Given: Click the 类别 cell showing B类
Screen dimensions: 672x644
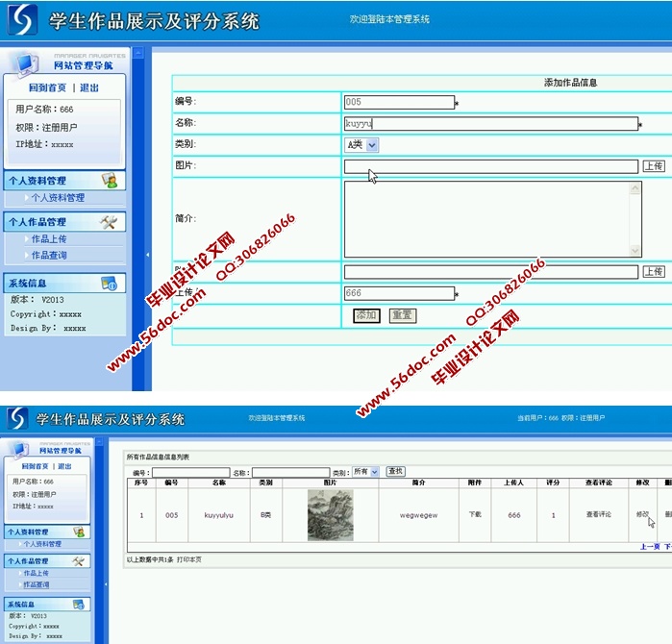Looking at the screenshot, I should [x=265, y=515].
